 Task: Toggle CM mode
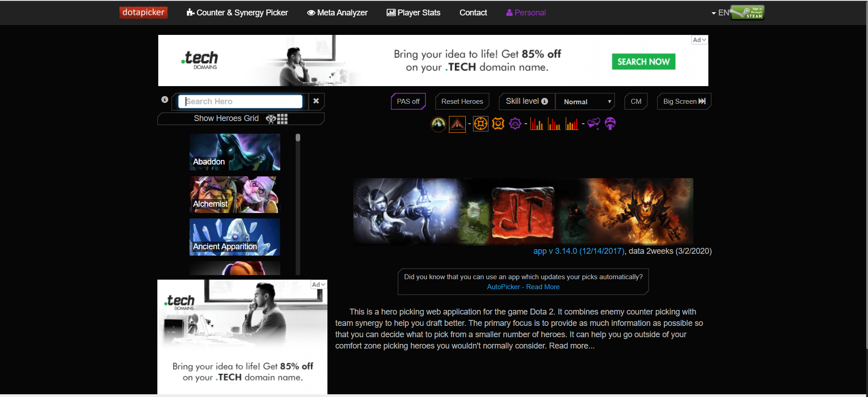coord(636,102)
